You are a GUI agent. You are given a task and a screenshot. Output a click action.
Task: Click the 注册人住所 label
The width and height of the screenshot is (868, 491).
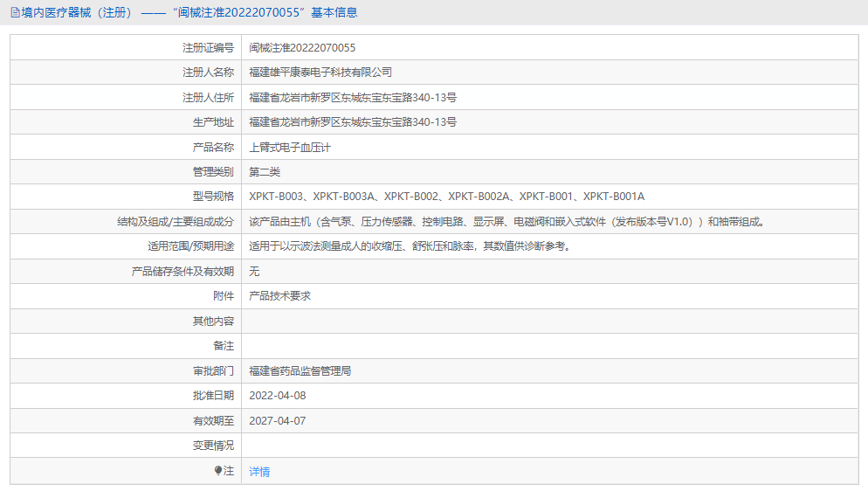tap(208, 98)
